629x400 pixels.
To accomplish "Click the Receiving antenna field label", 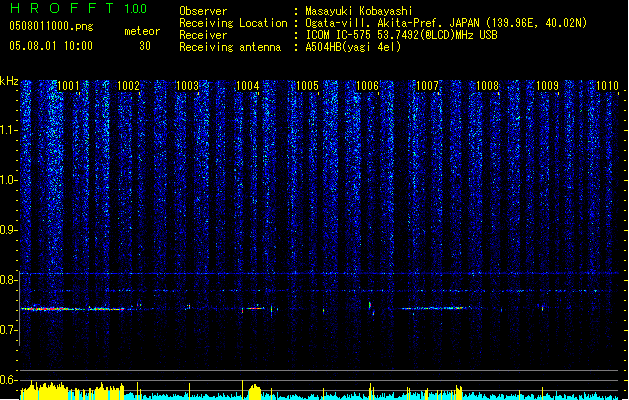I will coord(230,47).
